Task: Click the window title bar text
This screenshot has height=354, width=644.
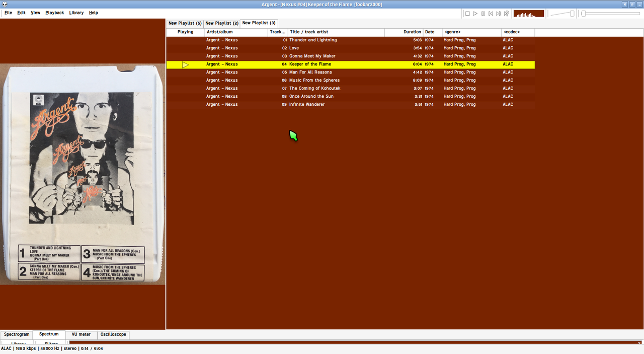Action: tap(321, 5)
